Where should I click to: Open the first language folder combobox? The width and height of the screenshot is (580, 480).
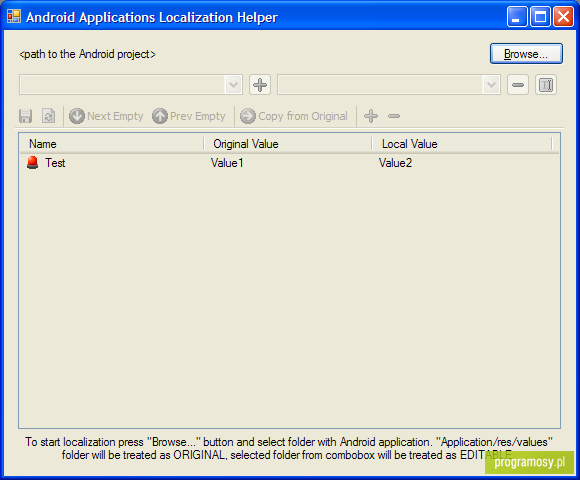click(131, 85)
